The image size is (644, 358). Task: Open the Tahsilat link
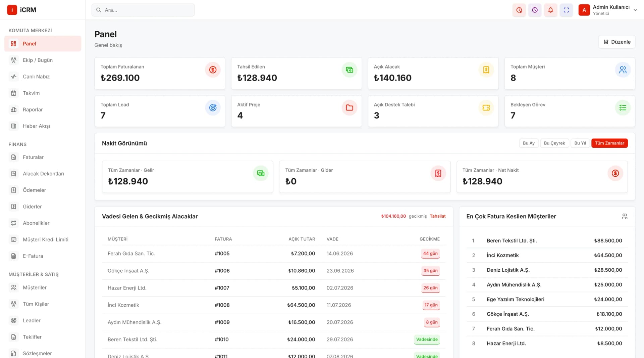pos(438,216)
